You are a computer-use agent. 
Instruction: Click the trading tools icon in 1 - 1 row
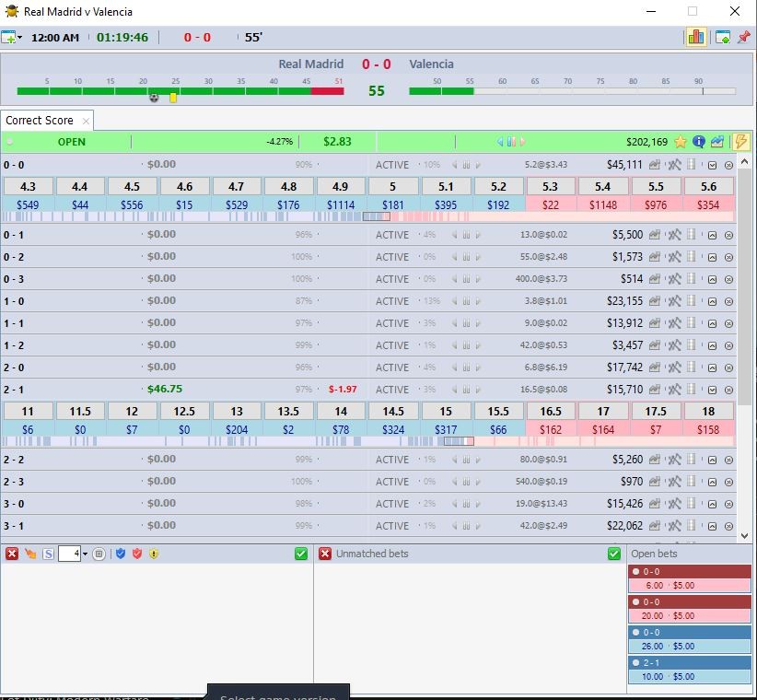(674, 323)
